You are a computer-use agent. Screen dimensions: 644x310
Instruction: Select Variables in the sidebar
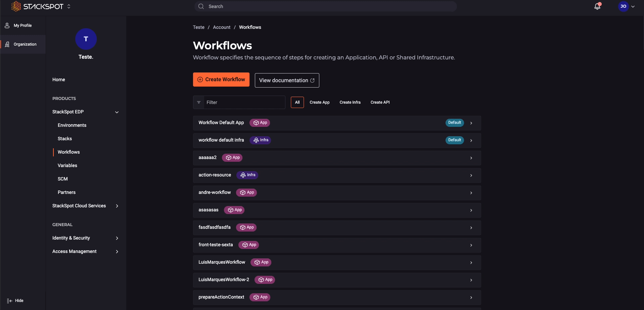tap(67, 165)
